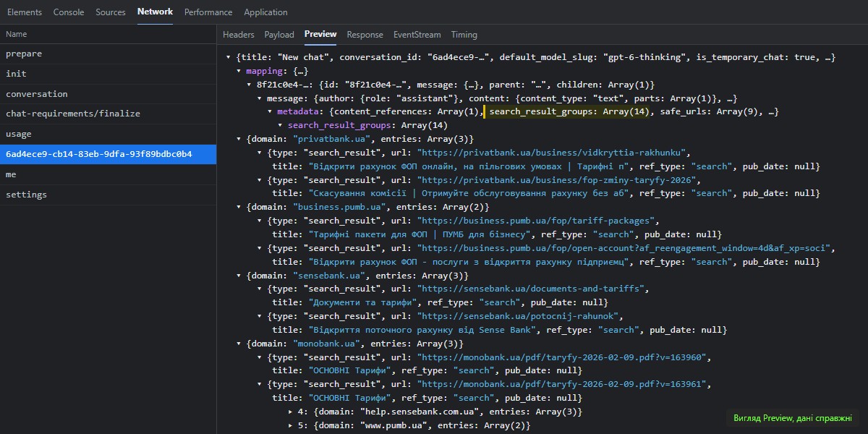The height and width of the screenshot is (434, 868).
Task: Open the Console tab
Action: pos(69,12)
